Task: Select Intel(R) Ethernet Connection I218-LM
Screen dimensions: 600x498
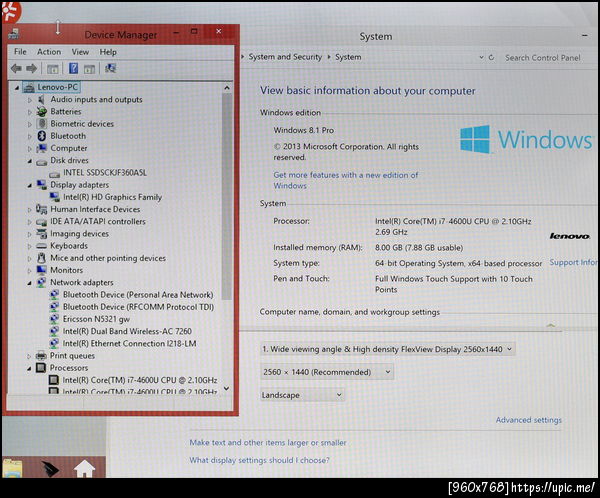Action: (129, 343)
